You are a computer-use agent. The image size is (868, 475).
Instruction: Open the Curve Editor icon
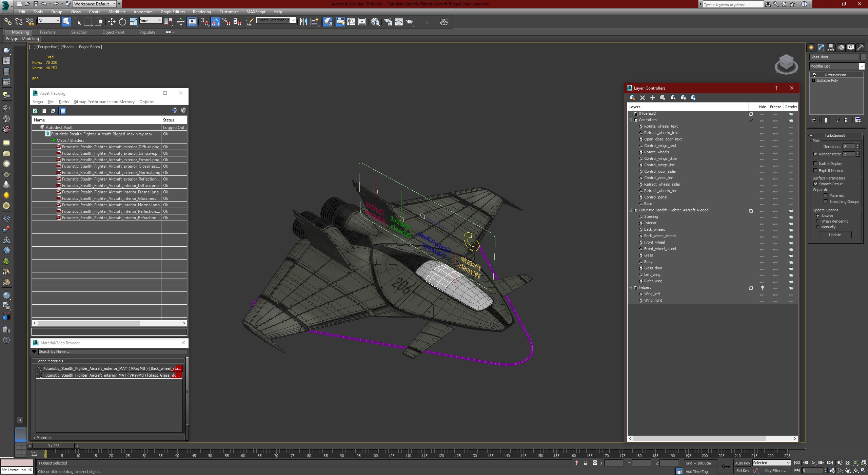[x=351, y=22]
